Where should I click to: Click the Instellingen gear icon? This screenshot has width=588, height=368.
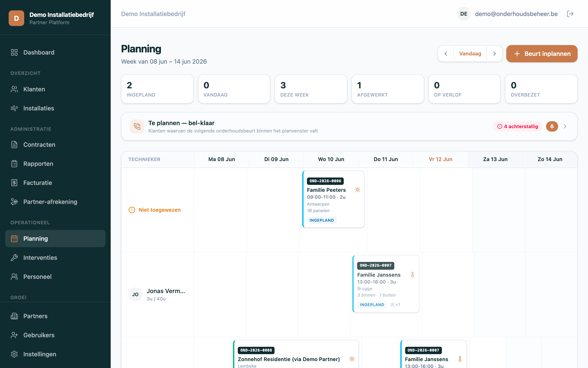tap(14, 354)
